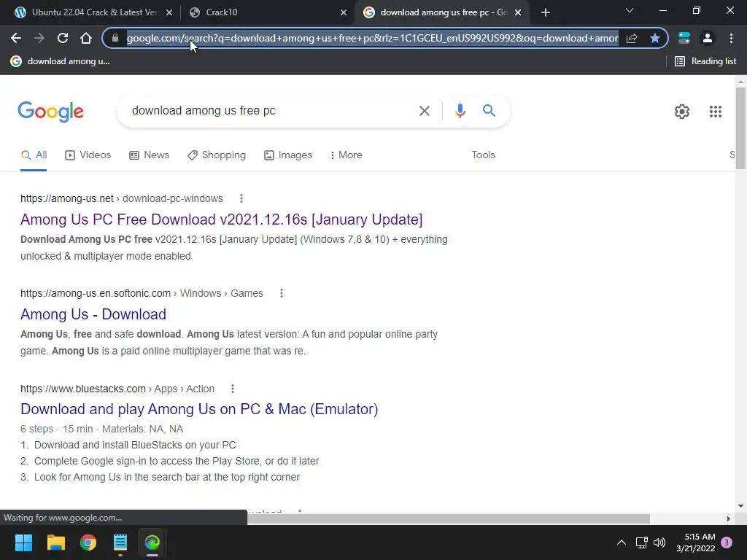
Task: Open File Explorer from taskbar
Action: coord(55,542)
